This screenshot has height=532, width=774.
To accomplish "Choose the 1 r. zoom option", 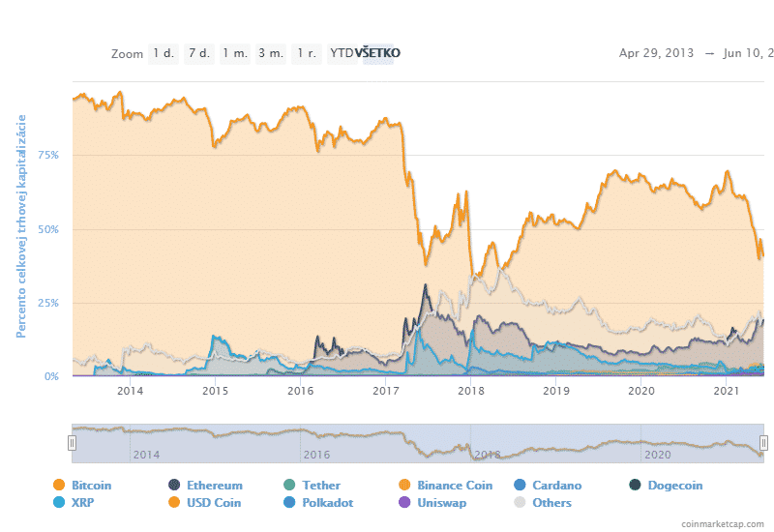I will pos(307,53).
